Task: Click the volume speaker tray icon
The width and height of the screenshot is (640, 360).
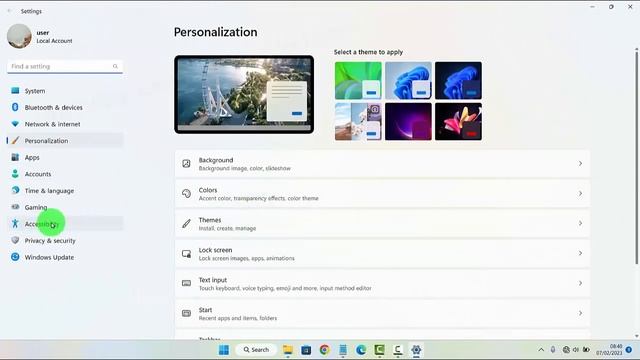Action: coord(576,350)
